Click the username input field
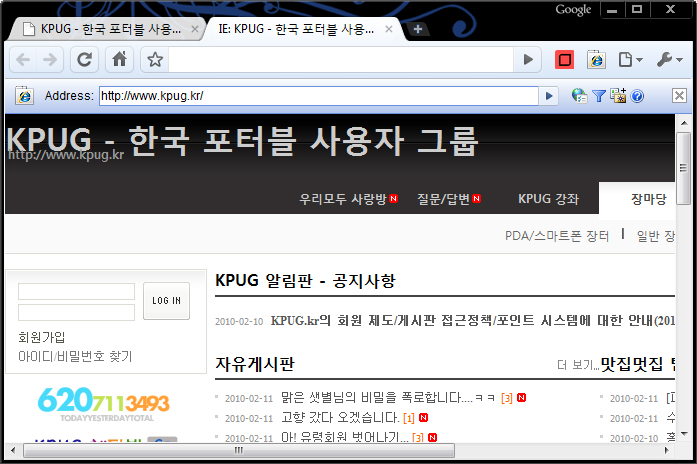The width and height of the screenshot is (697, 464). pos(76,292)
